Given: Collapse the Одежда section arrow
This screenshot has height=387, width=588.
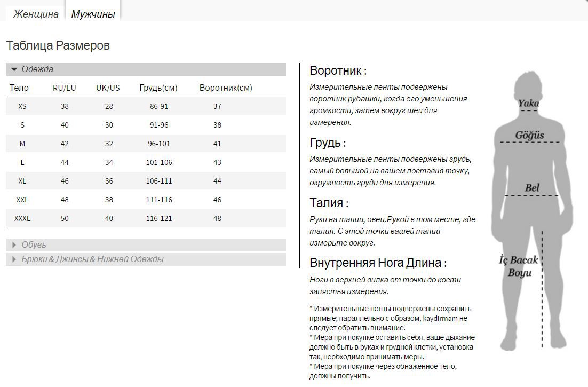Looking at the screenshot, I should [x=14, y=69].
